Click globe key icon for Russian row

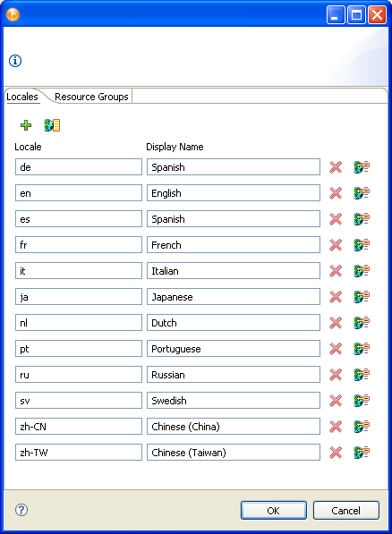(362, 375)
